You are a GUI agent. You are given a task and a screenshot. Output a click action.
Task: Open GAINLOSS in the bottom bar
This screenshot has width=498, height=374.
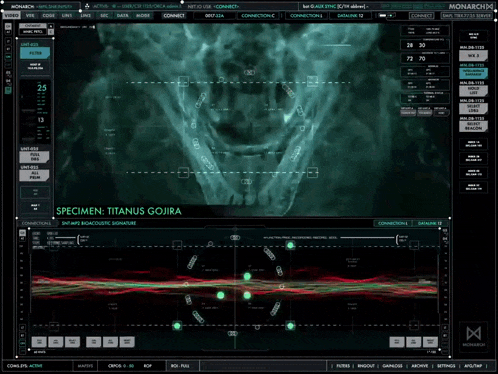[x=392, y=366]
